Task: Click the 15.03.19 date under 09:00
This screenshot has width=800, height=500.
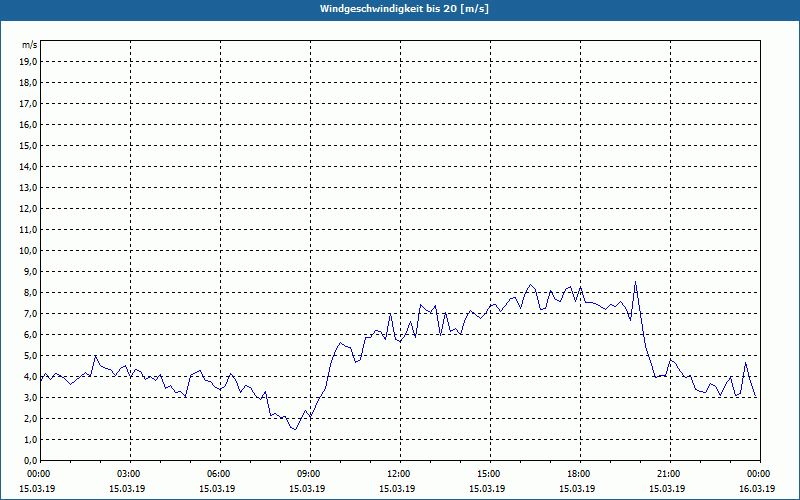Action: click(307, 488)
